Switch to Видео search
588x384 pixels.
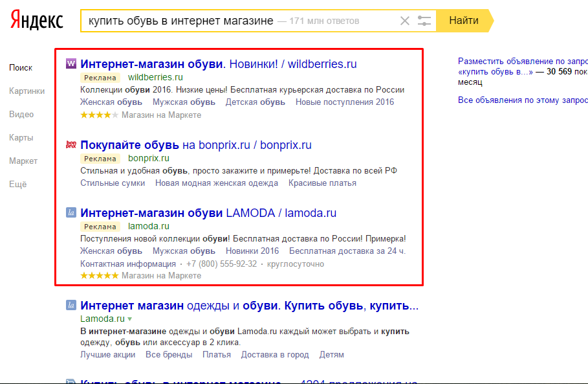21,115
